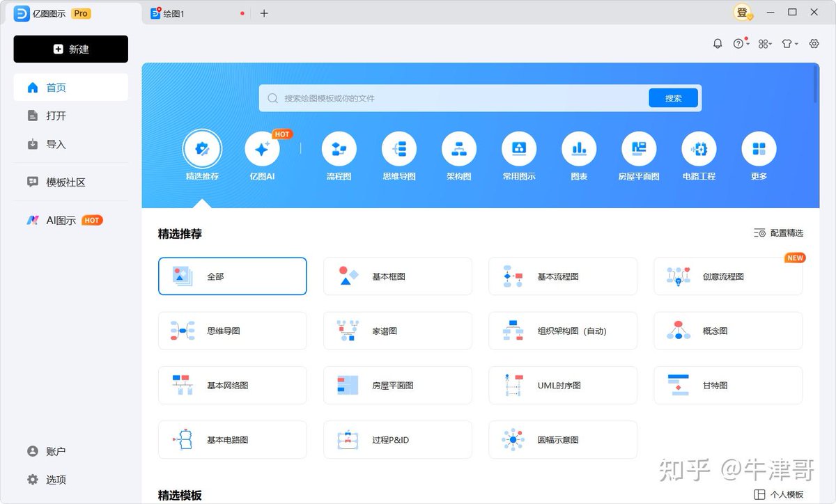Screen dimensions: 836x504
Task: Click the blue 搜索 search button
Action: pyautogui.click(x=673, y=98)
